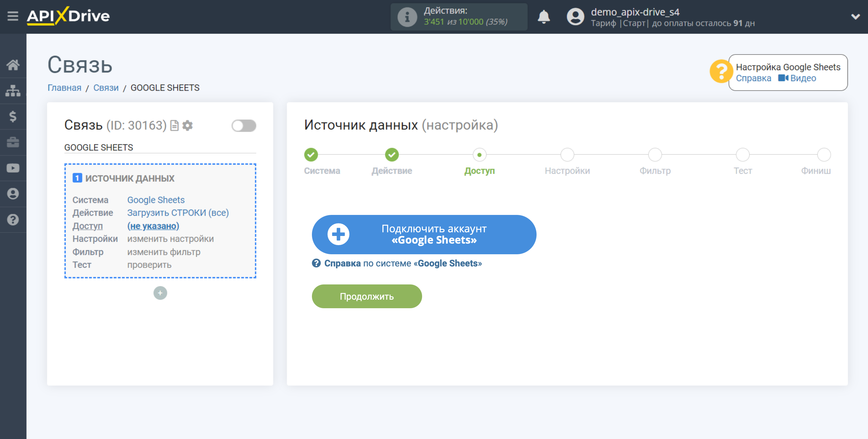Click the user avatar icon
The height and width of the screenshot is (439, 868).
click(x=576, y=16)
